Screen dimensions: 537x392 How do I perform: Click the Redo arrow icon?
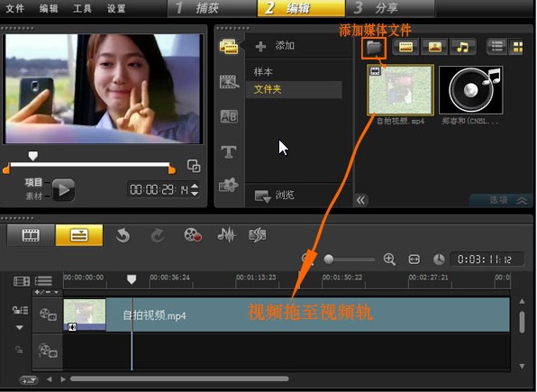click(x=157, y=236)
